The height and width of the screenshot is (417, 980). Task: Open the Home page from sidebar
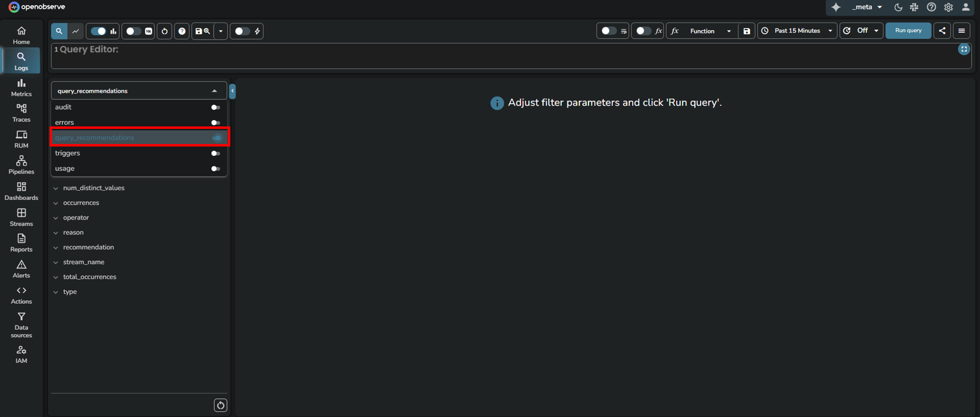21,35
